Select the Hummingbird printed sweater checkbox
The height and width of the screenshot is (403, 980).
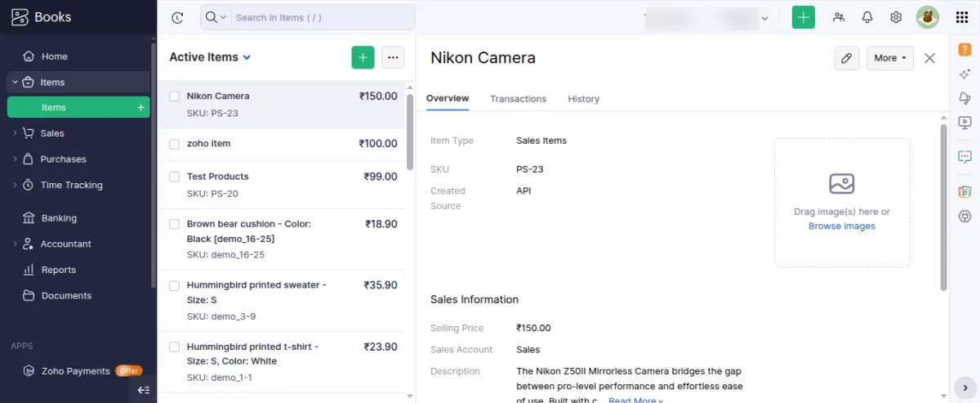click(174, 285)
